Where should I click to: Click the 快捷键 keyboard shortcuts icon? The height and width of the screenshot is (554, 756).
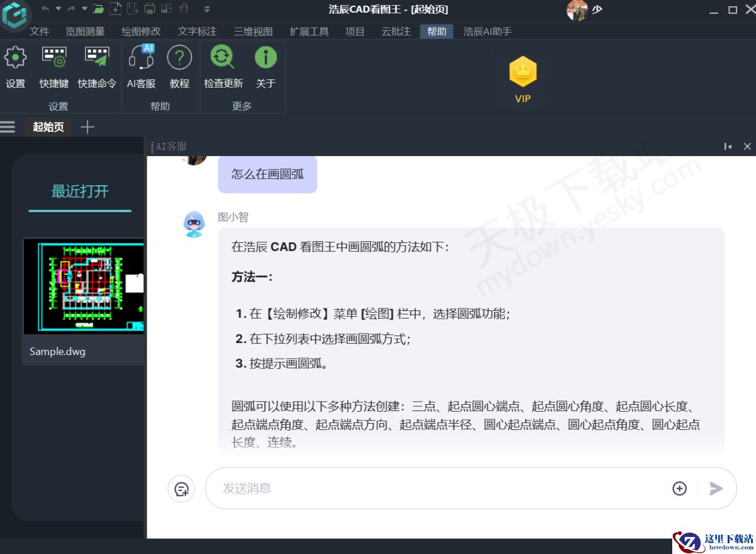pos(54,57)
